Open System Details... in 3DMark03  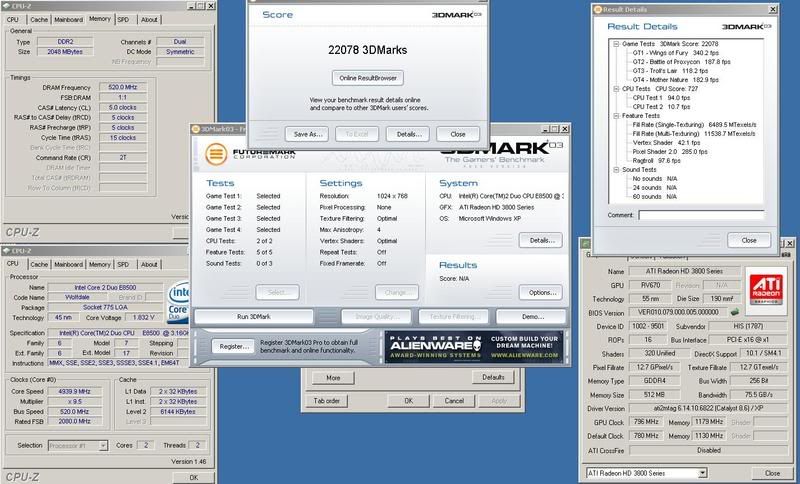click(540, 240)
